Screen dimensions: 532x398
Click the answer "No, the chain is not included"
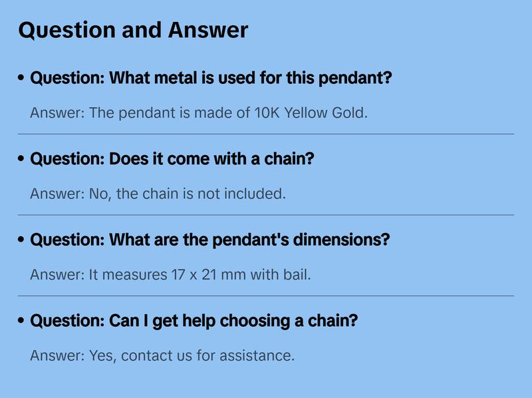click(158, 194)
